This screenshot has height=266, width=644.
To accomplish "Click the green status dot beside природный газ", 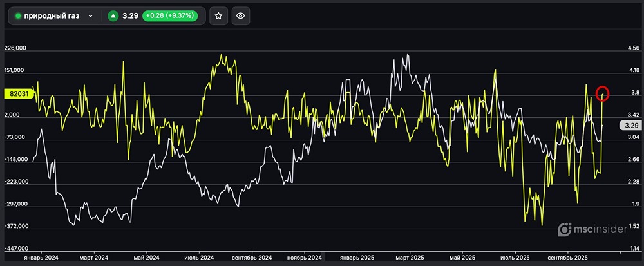I will pos(18,16).
